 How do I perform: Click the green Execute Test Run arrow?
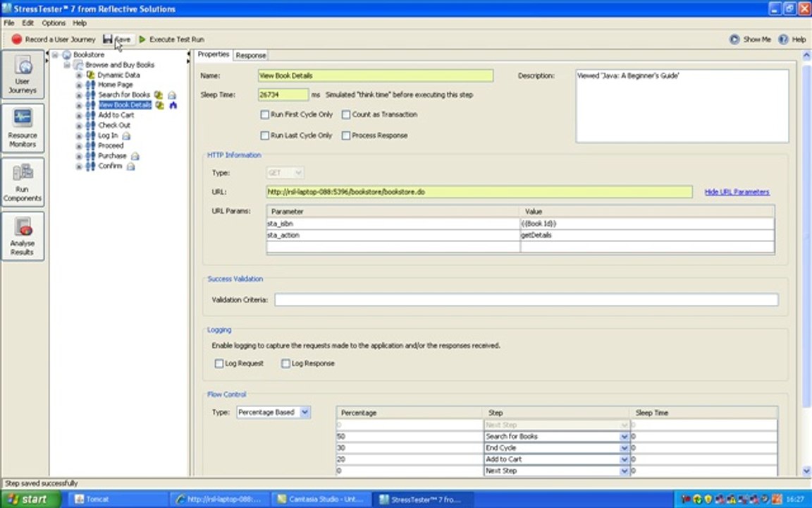tap(142, 39)
